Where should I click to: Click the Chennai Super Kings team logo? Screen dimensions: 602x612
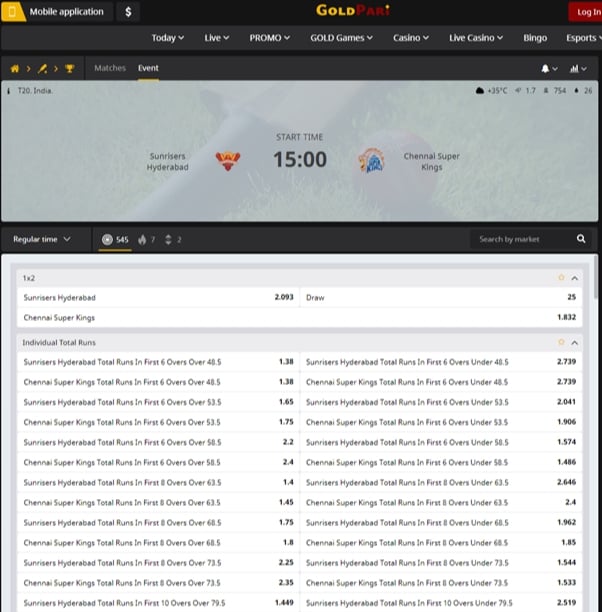pos(371,160)
